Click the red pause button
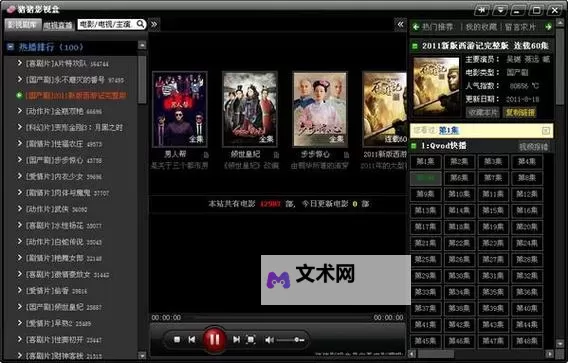Image resolution: width=568 pixels, height=363 pixels. point(214,339)
